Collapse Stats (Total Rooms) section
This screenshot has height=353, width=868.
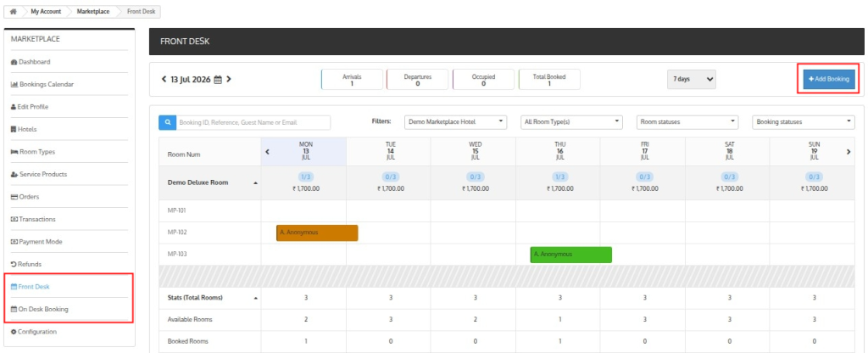pyautogui.click(x=255, y=298)
